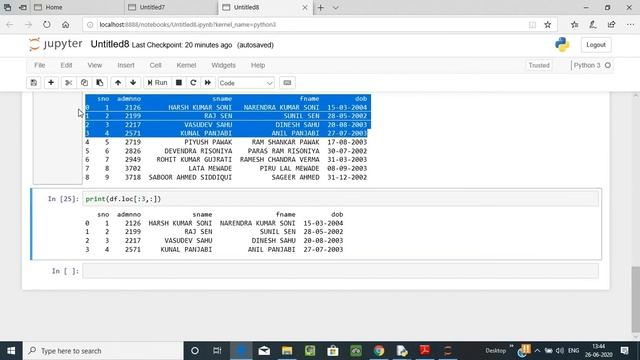Open the command palette keyboard icon
Image resolution: width=640 pixels, height=360 pixels.
287,83
